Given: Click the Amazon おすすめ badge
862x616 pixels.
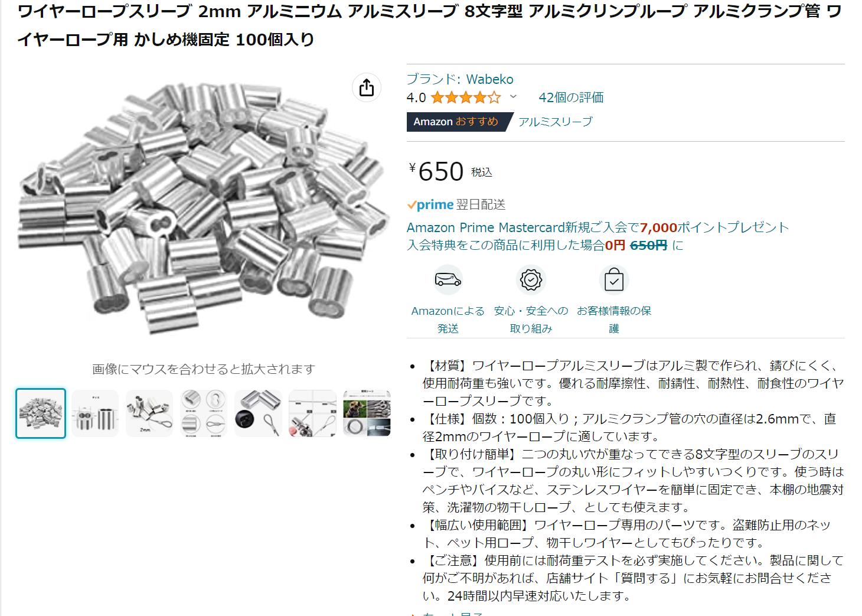Looking at the screenshot, I should coord(456,122).
